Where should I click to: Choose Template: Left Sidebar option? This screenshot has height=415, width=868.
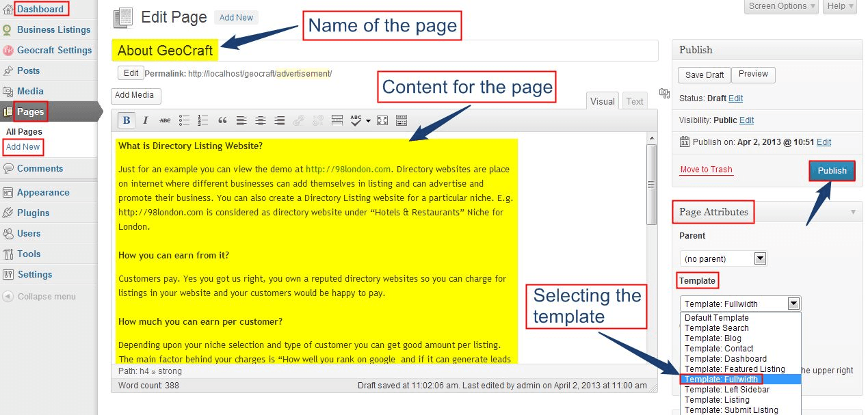pos(740,390)
